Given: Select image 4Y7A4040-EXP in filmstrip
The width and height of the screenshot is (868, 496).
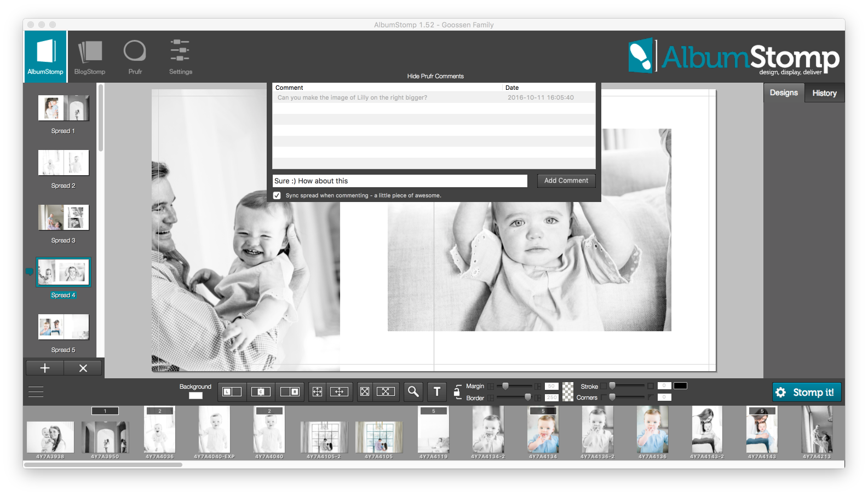Looking at the screenshot, I should [214, 430].
